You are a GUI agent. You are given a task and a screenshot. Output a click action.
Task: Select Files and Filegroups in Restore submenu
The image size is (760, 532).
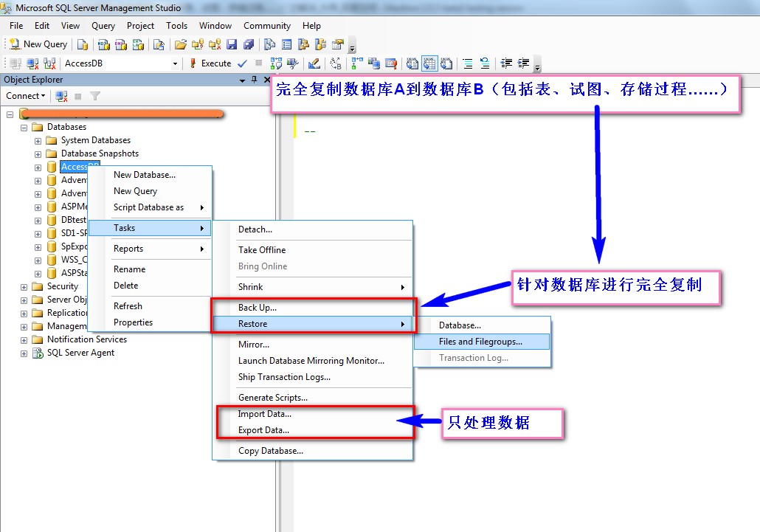(480, 342)
